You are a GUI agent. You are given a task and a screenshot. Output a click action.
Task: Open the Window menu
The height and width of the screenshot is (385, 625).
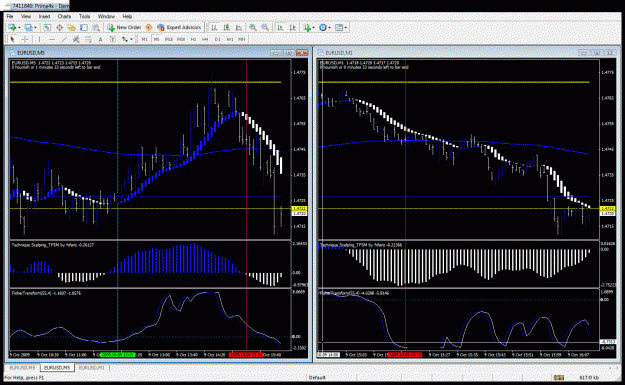106,16
